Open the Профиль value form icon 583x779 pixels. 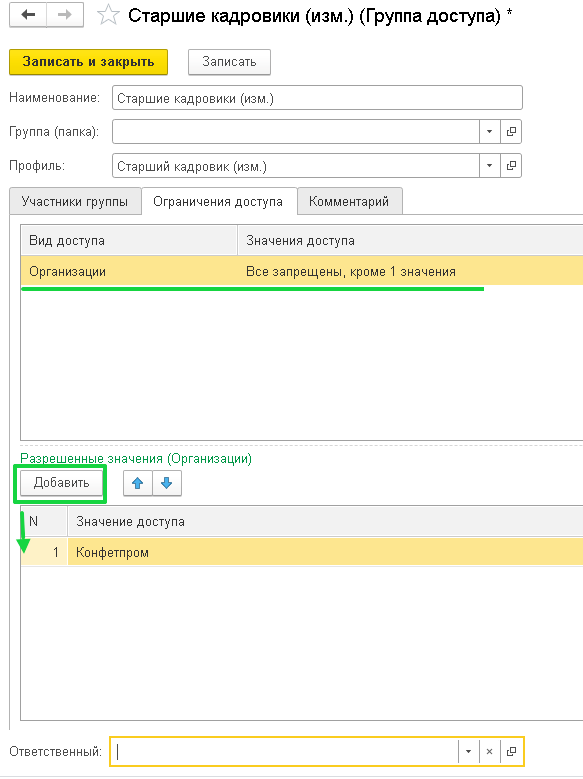pyautogui.click(x=511, y=165)
